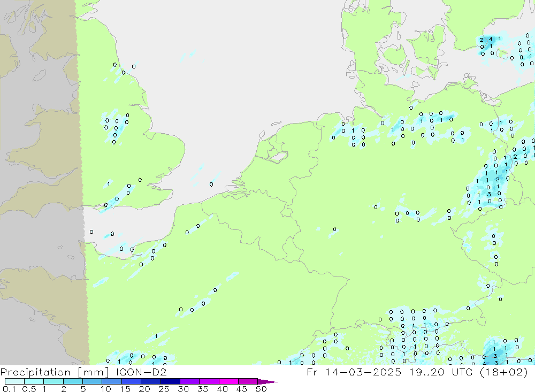Image resolution: width=535 pixels, height=392 pixels.
Task: Select legend swatch between 15 and 20
Action: pos(131,381)
